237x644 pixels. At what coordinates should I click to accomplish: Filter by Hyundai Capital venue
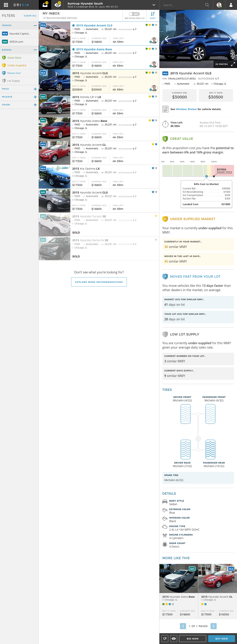click(x=19, y=34)
